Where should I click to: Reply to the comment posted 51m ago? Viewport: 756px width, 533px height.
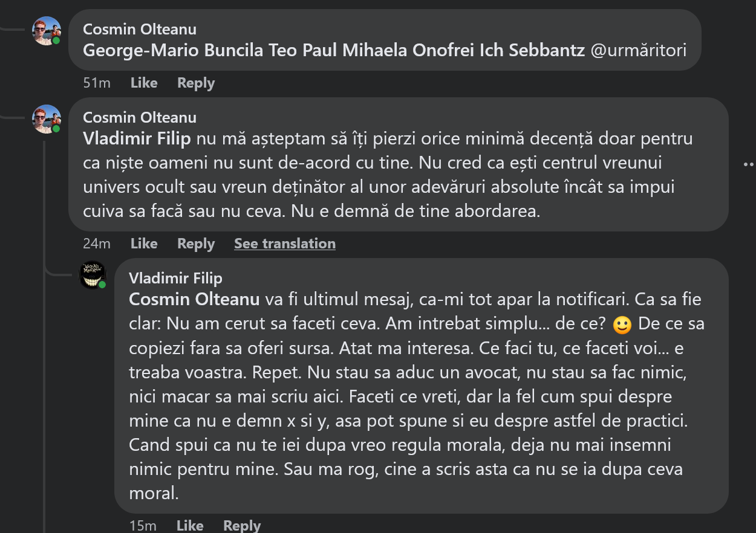tap(196, 83)
